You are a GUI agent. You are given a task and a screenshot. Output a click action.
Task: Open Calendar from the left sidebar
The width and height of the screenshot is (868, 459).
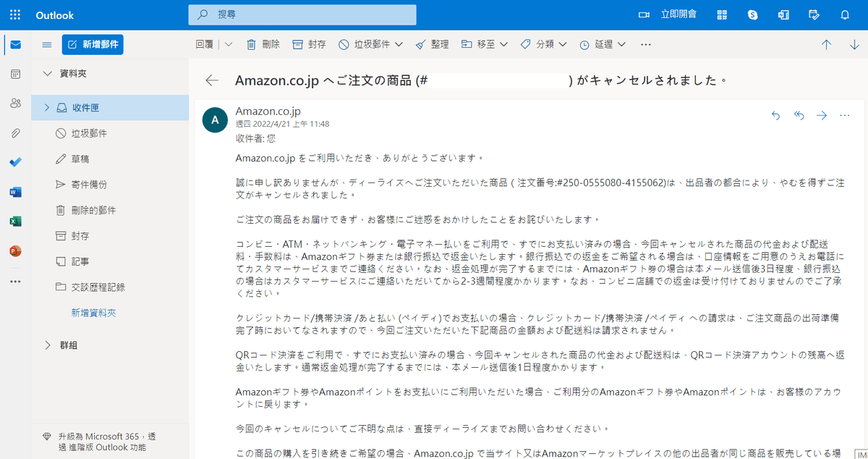(15, 74)
